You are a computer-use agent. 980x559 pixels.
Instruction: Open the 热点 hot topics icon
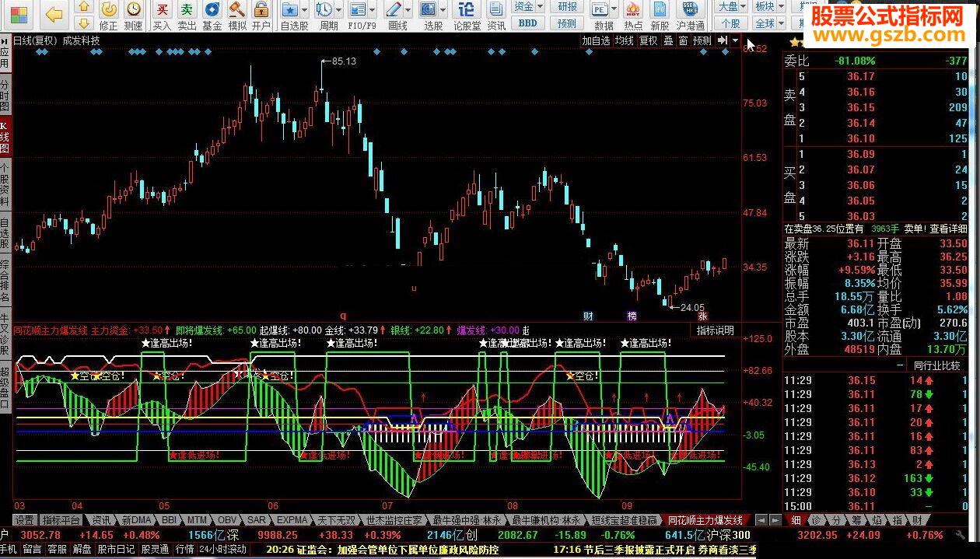tap(634, 16)
